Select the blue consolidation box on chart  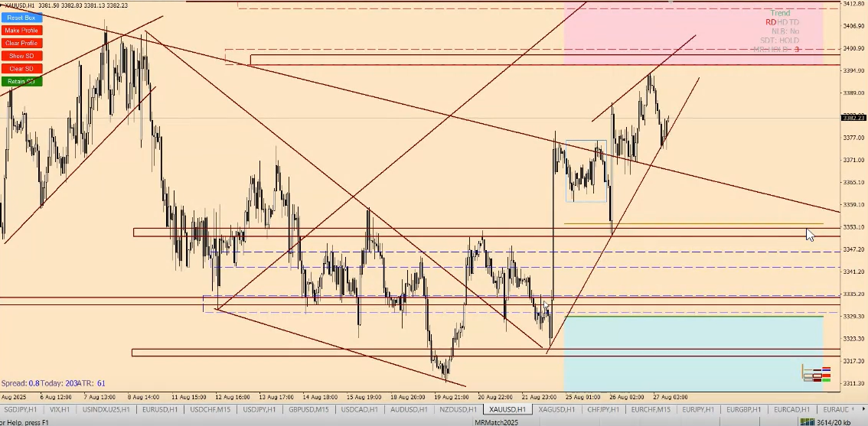click(586, 171)
